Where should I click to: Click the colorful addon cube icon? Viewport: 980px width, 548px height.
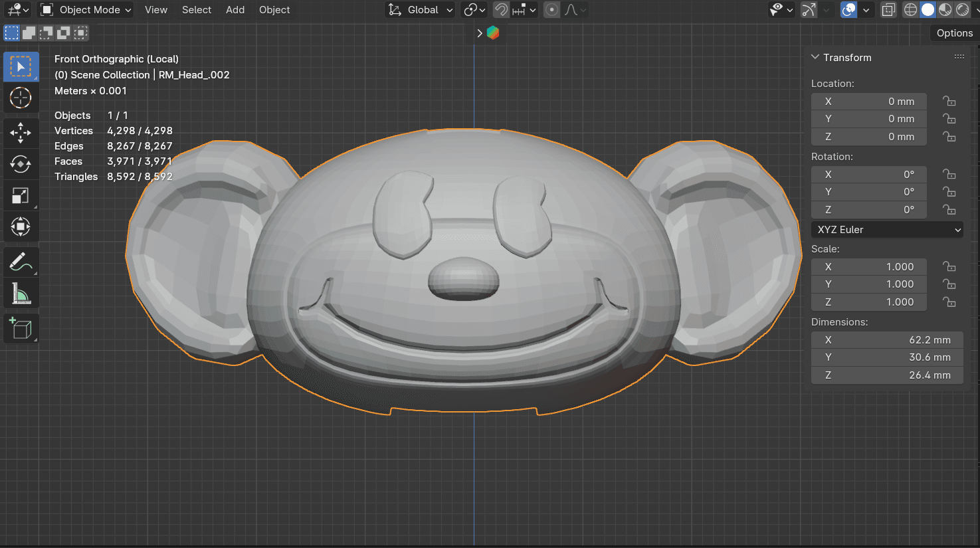[x=493, y=33]
